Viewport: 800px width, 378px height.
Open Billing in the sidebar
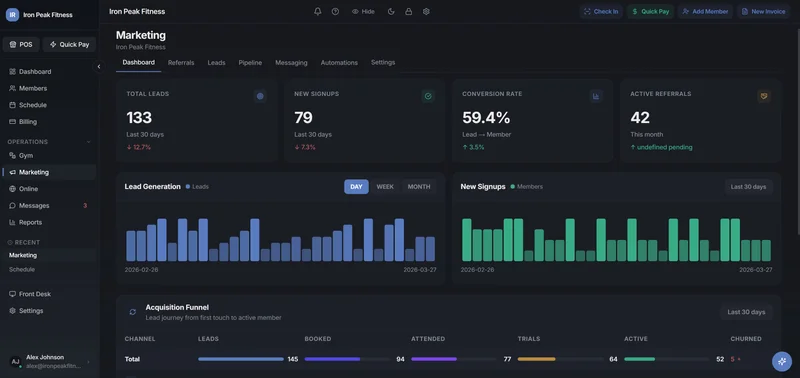click(49, 122)
